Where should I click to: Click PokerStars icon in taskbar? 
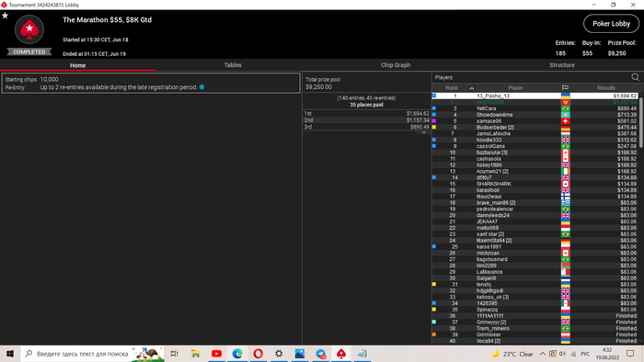click(341, 354)
